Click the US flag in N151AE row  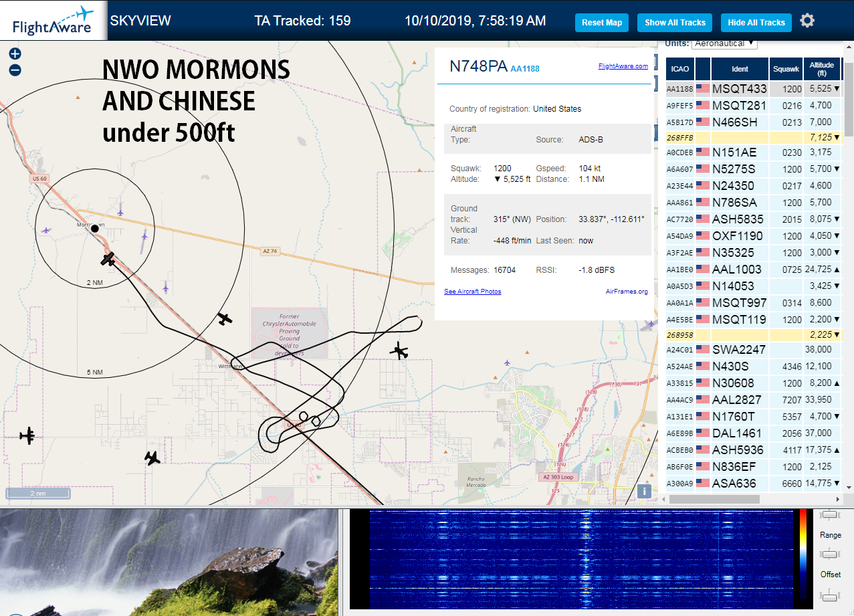coord(703,152)
